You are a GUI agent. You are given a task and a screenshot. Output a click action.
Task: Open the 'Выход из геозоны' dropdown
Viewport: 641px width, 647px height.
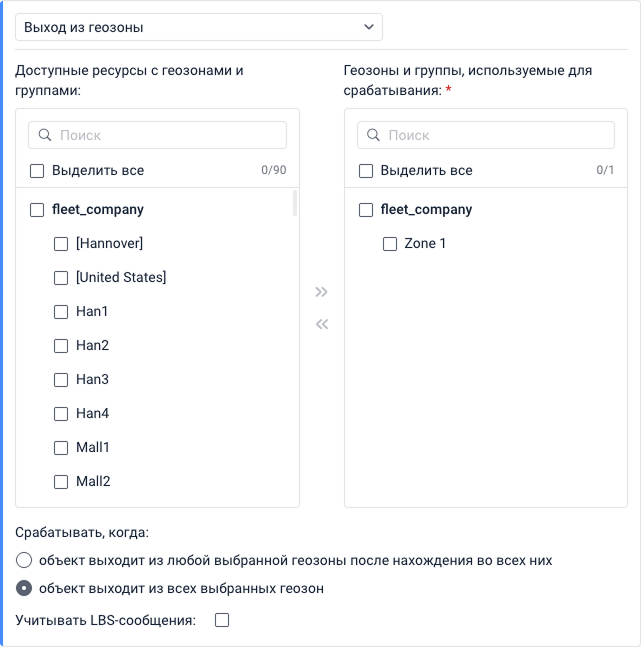(199, 27)
